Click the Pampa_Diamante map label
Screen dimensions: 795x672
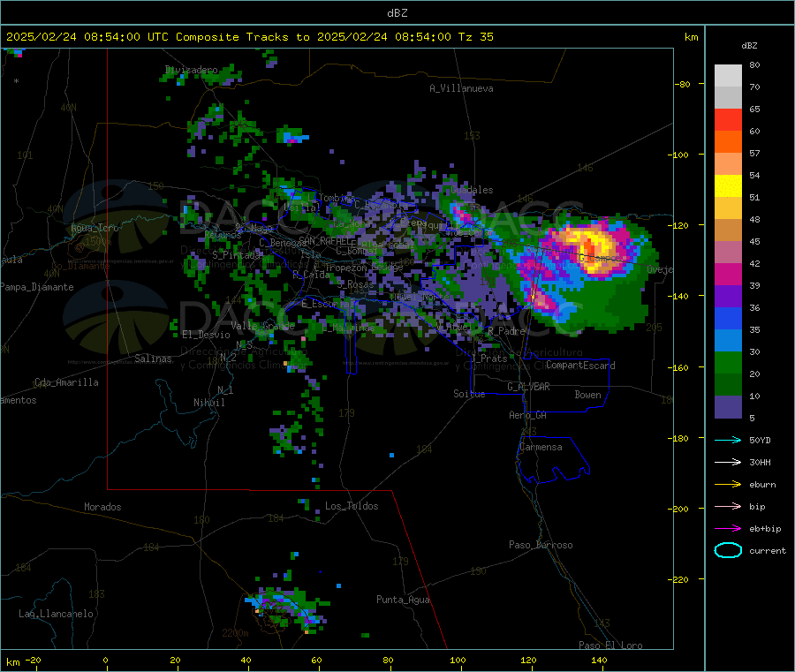(37, 287)
